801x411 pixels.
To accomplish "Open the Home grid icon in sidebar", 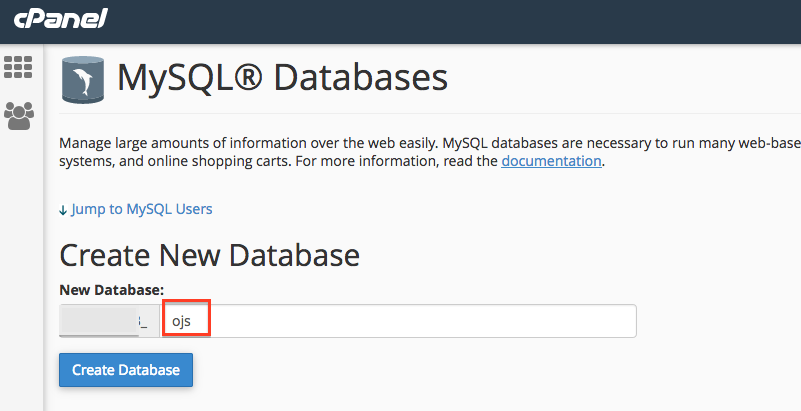I will 18,67.
